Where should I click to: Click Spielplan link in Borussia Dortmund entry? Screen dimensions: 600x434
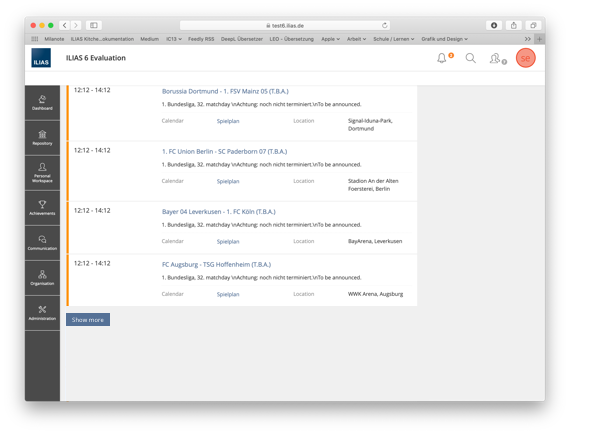click(x=228, y=121)
